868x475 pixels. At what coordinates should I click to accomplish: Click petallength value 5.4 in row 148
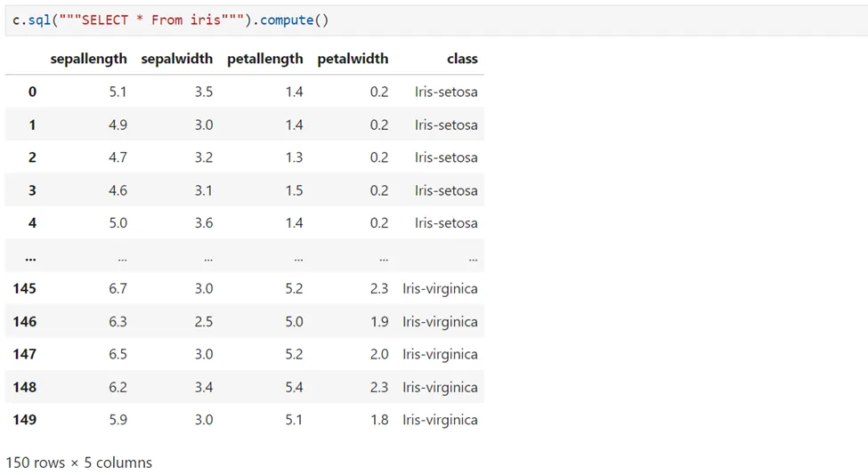pyautogui.click(x=294, y=387)
